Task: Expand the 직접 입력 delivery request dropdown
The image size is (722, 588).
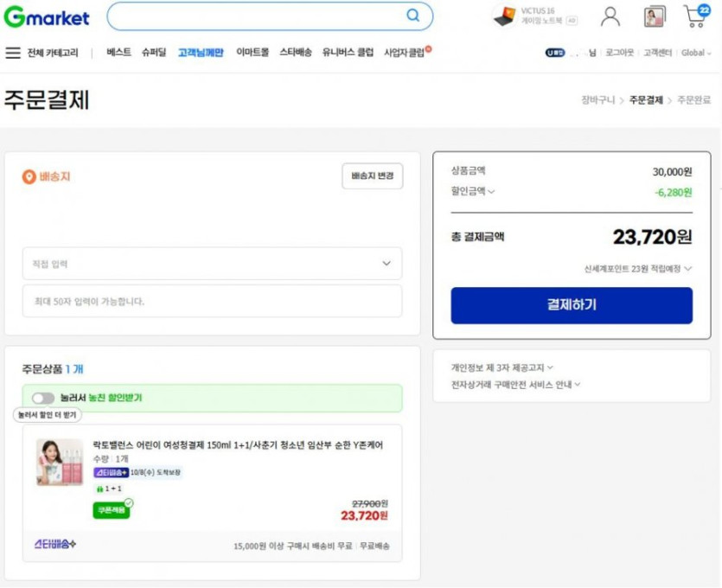Action: point(212,264)
